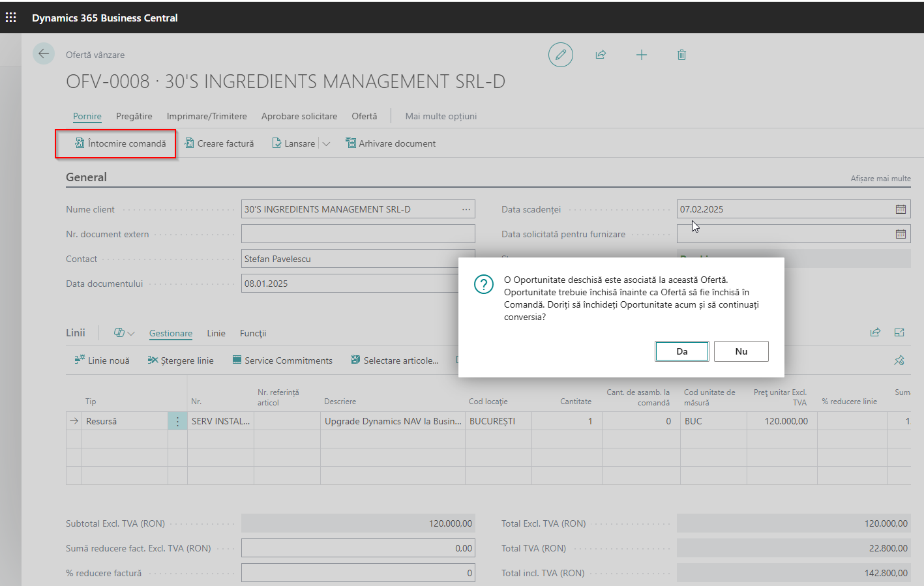The image size is (924, 586).
Task: Click the share icon in Linii section
Action: tap(875, 332)
